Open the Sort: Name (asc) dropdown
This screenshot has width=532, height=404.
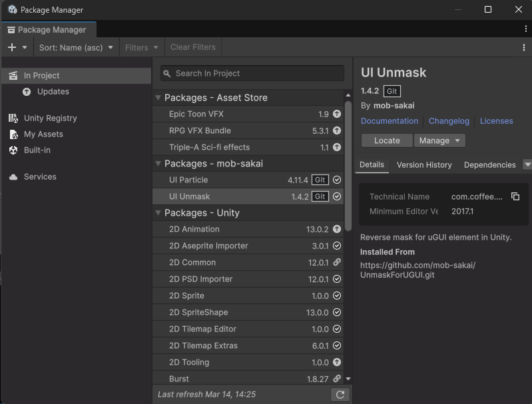point(76,47)
